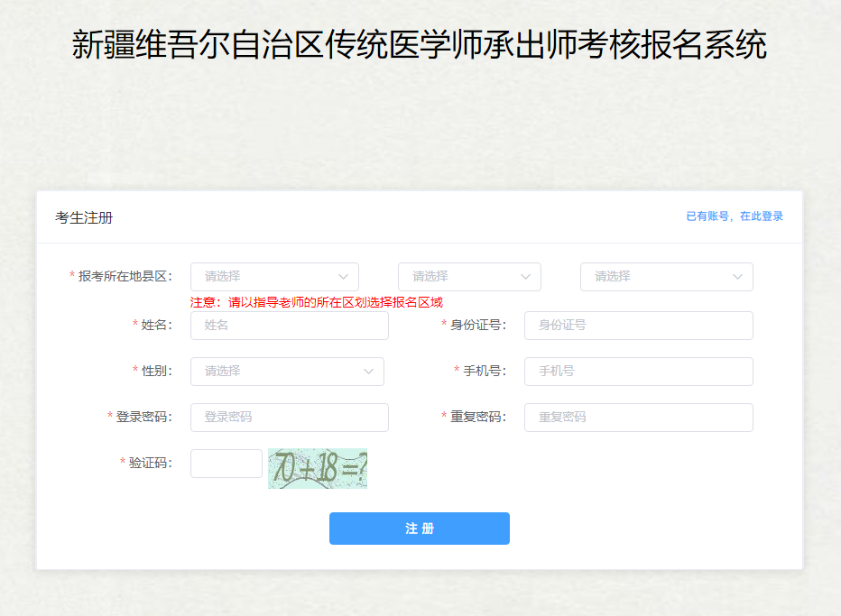Refresh the 70+18 captcha image

click(x=318, y=469)
